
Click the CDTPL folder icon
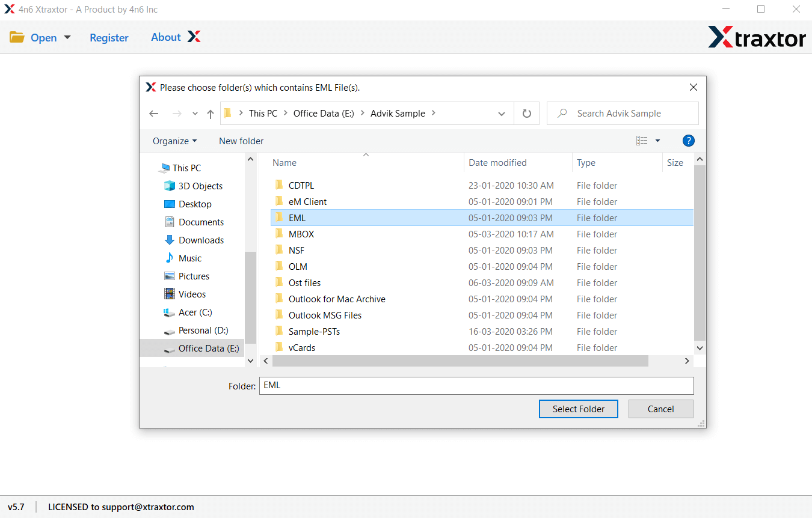click(x=279, y=185)
